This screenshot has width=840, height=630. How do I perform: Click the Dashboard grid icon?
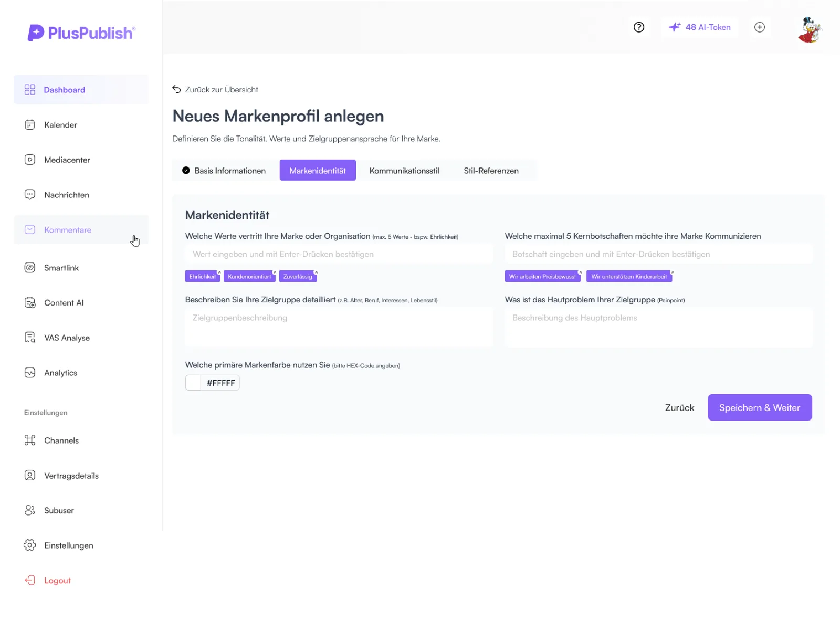(30, 90)
